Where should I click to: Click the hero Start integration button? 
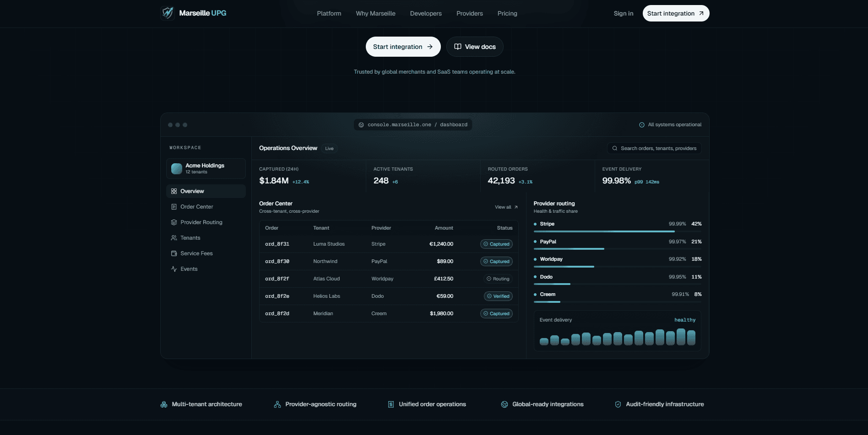[403, 47]
